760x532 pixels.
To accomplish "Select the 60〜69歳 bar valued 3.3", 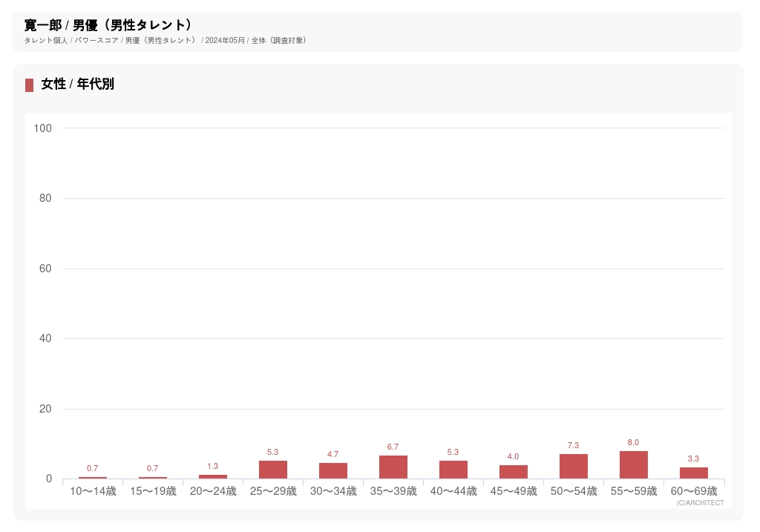I will (694, 473).
